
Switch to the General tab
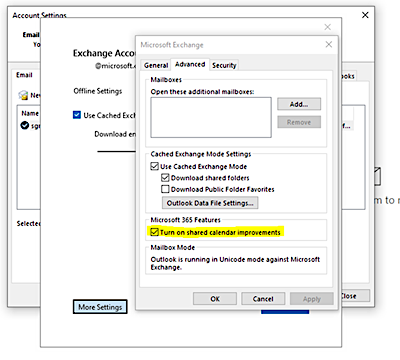point(156,65)
